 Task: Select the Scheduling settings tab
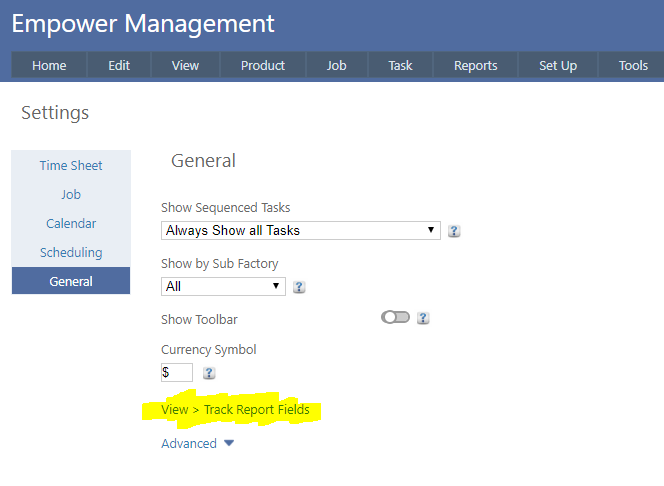(71, 252)
